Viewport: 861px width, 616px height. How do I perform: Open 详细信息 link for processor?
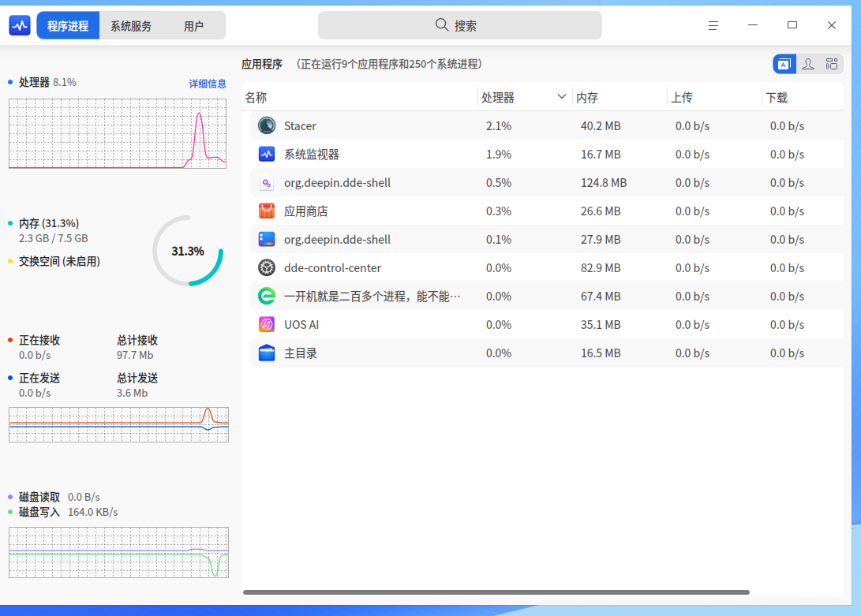pos(208,84)
